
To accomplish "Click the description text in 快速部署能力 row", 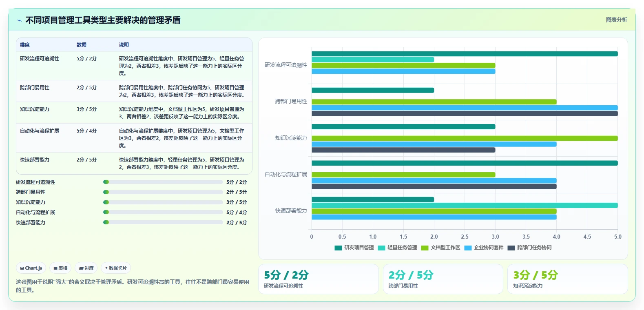I will click(x=182, y=164).
